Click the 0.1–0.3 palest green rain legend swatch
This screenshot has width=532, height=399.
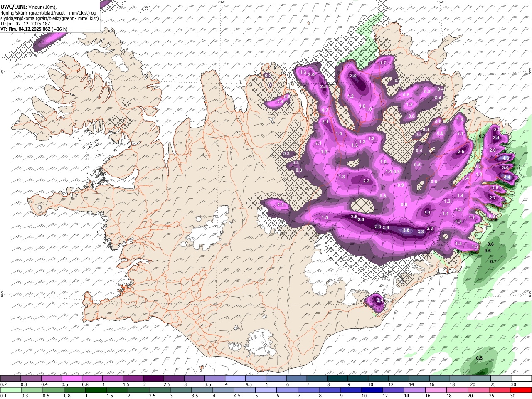10,390
